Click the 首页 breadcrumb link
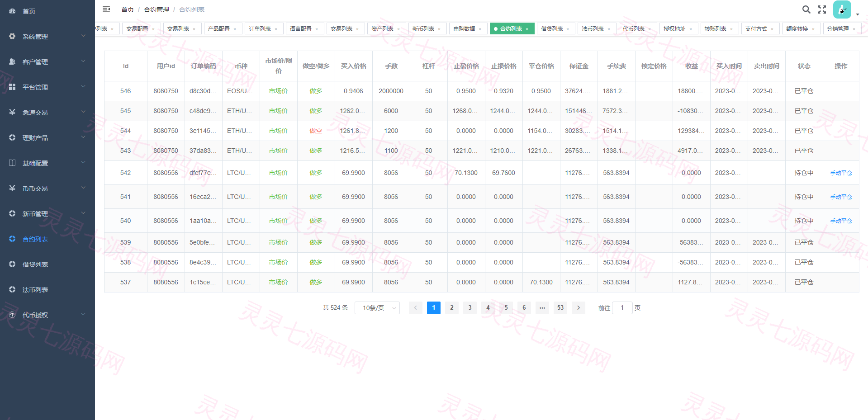The height and width of the screenshot is (420, 868). click(128, 9)
